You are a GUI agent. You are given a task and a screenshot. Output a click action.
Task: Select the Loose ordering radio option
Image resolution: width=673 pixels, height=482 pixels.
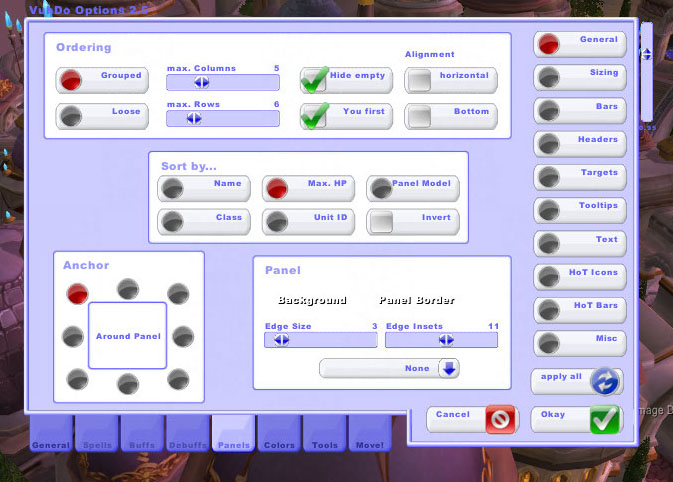coord(71,116)
